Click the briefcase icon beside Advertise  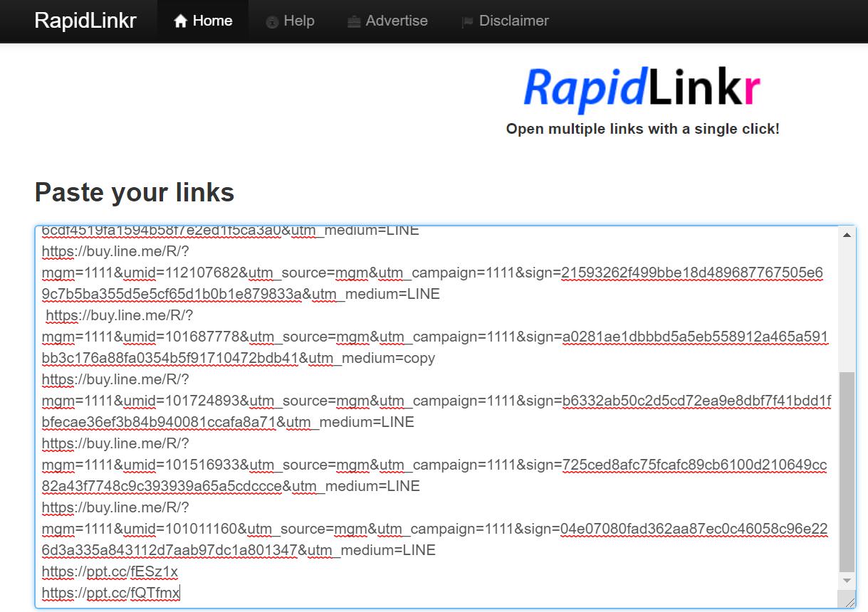(x=354, y=22)
